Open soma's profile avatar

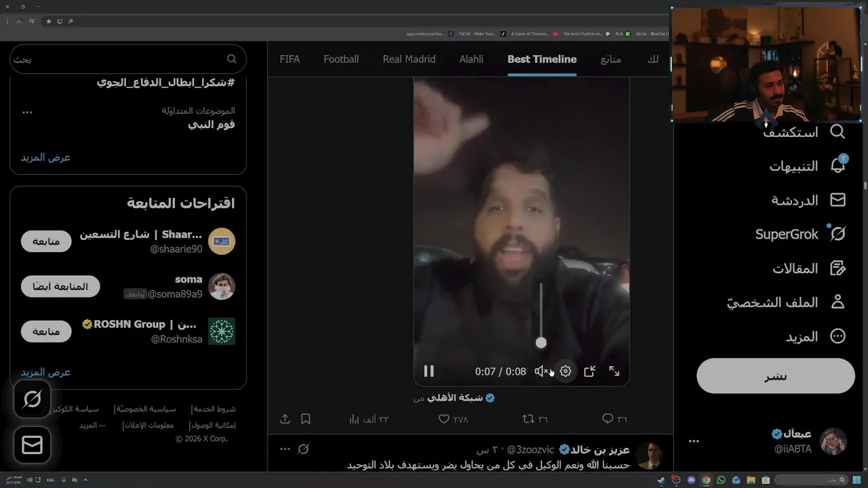tap(222, 287)
